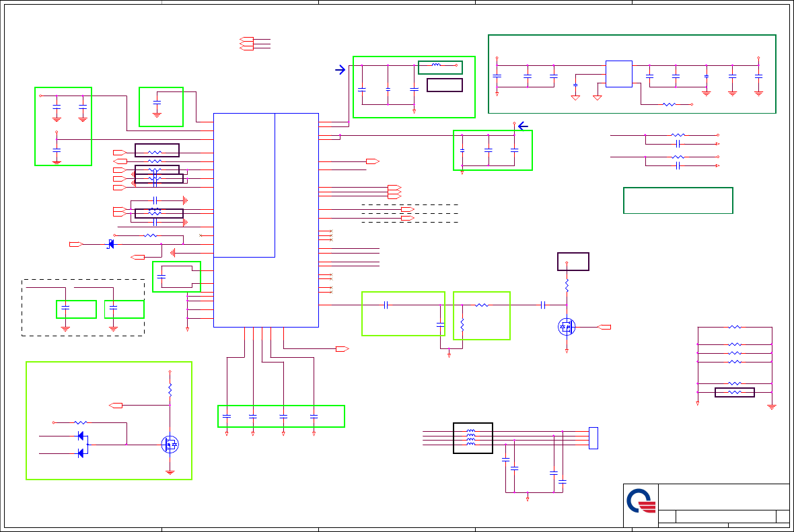794x532 pixels.
Task: Click the lower diode in bottom-left green box
Action: coord(81,453)
